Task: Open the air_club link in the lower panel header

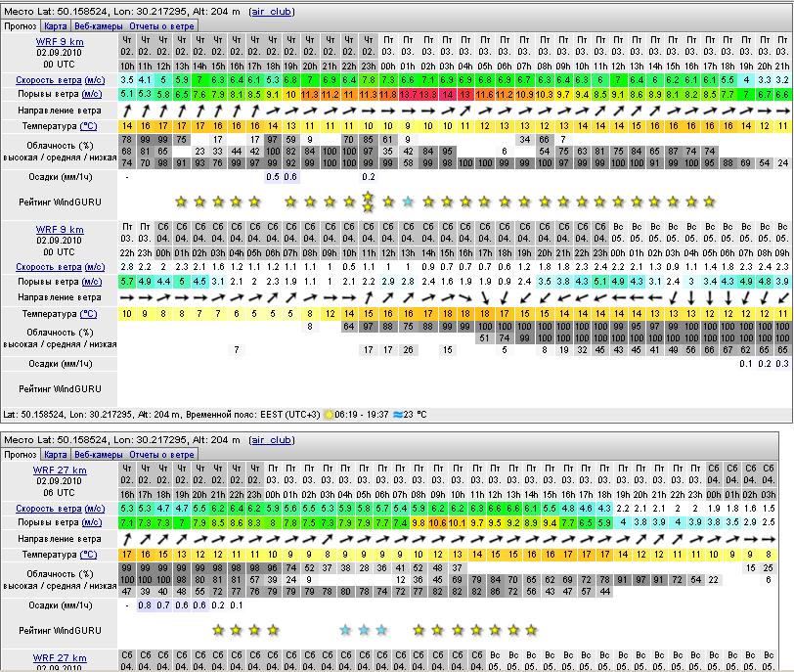Action: (x=273, y=440)
